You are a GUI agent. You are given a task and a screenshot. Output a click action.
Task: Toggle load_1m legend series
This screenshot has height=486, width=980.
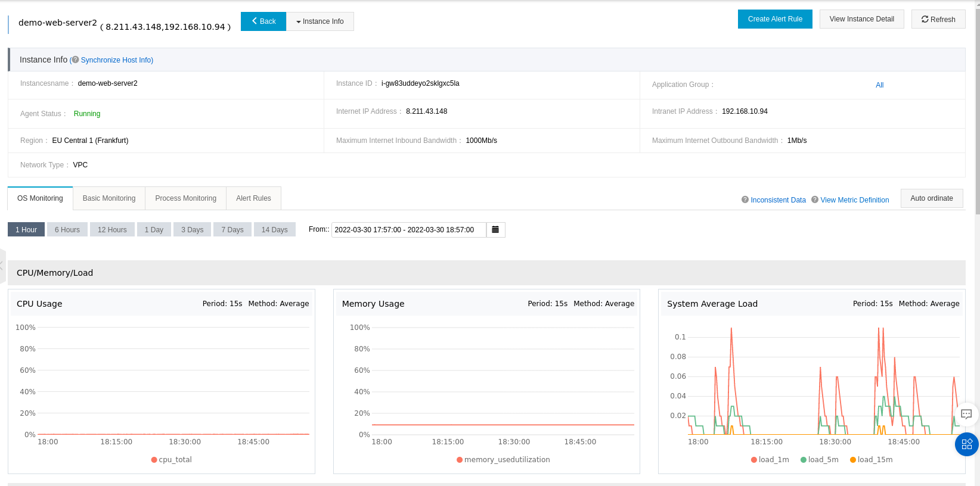770,460
